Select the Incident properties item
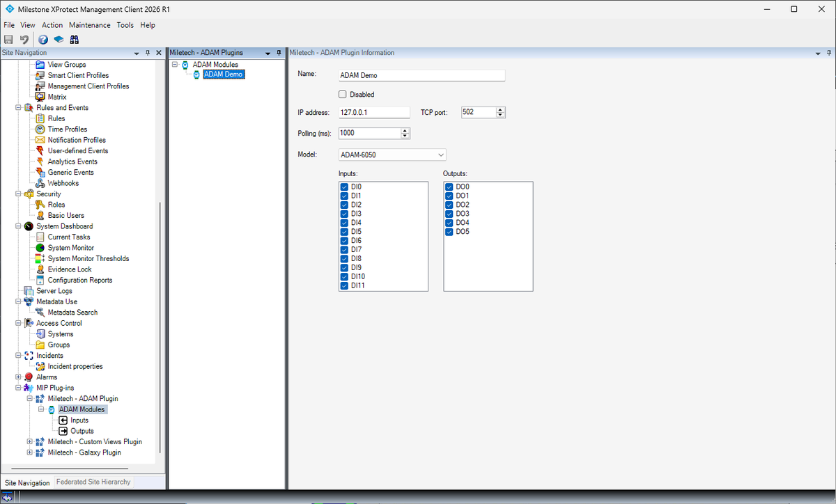Image resolution: width=836 pixels, height=504 pixels. coord(75,366)
